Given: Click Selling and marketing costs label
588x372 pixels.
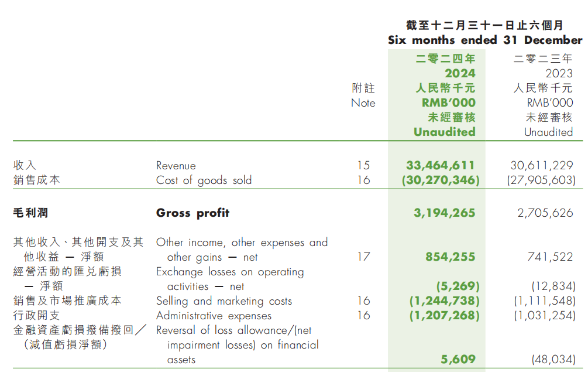Looking at the screenshot, I should click(223, 301).
